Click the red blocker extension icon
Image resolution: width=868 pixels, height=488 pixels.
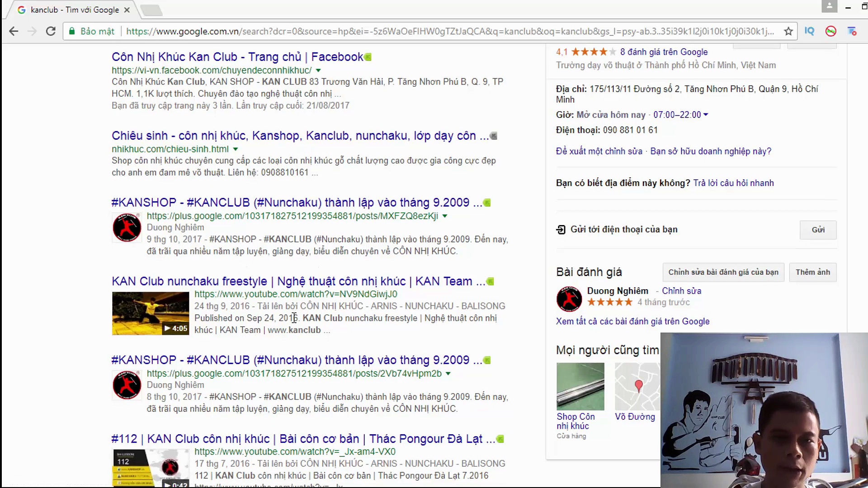point(830,31)
